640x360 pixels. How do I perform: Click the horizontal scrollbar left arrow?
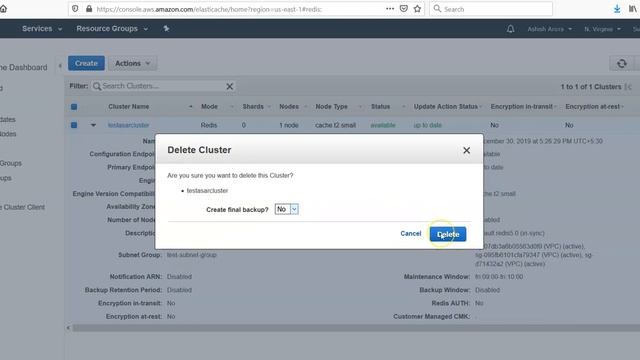[68, 328]
